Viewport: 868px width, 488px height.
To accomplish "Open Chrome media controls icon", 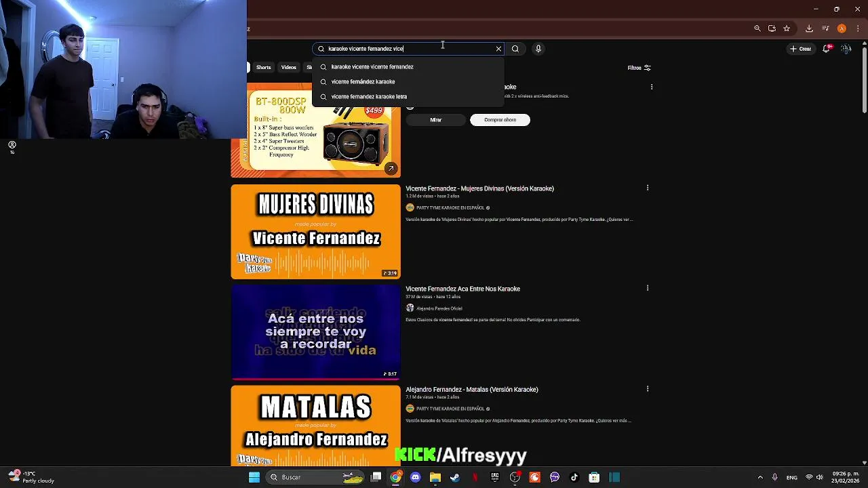I will pos(825,28).
